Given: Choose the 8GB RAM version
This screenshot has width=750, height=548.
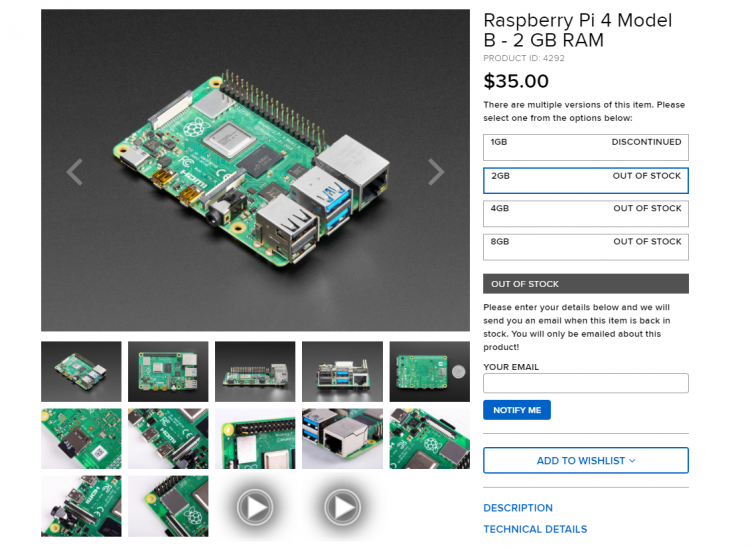Looking at the screenshot, I should [x=585, y=246].
